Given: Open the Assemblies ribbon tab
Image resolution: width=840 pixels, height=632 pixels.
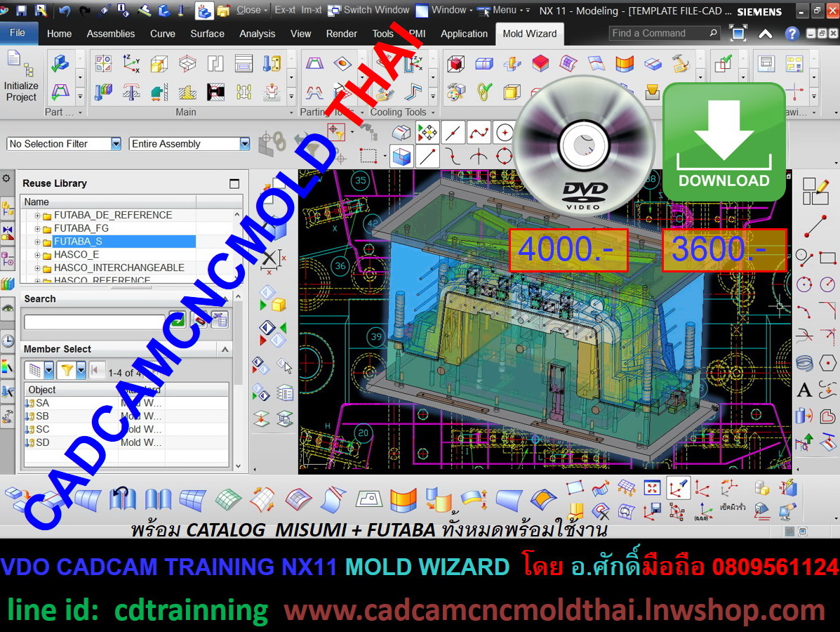Looking at the screenshot, I should coord(111,34).
